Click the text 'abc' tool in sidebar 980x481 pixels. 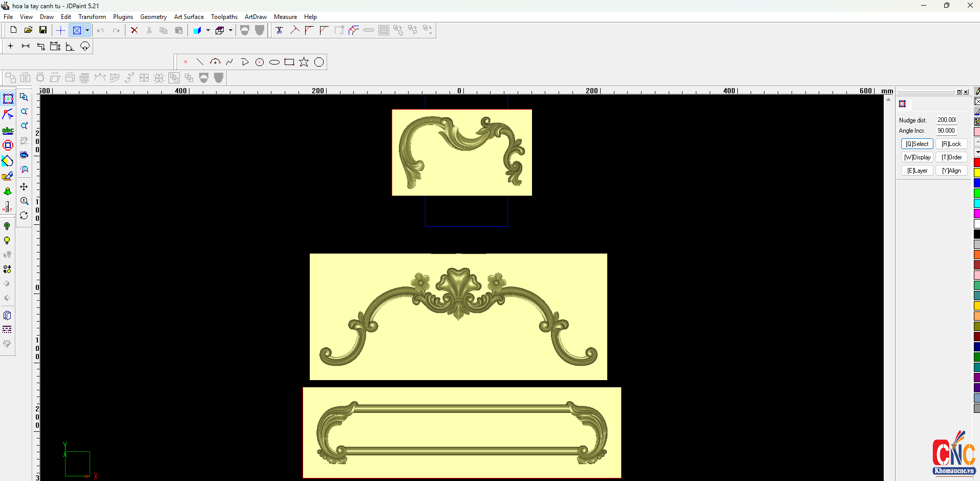8,130
